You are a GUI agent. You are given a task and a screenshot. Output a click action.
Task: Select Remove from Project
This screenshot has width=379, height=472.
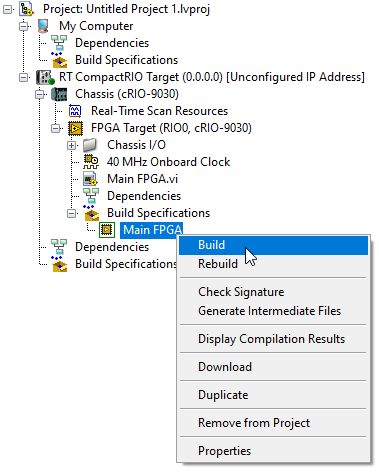(x=273, y=423)
